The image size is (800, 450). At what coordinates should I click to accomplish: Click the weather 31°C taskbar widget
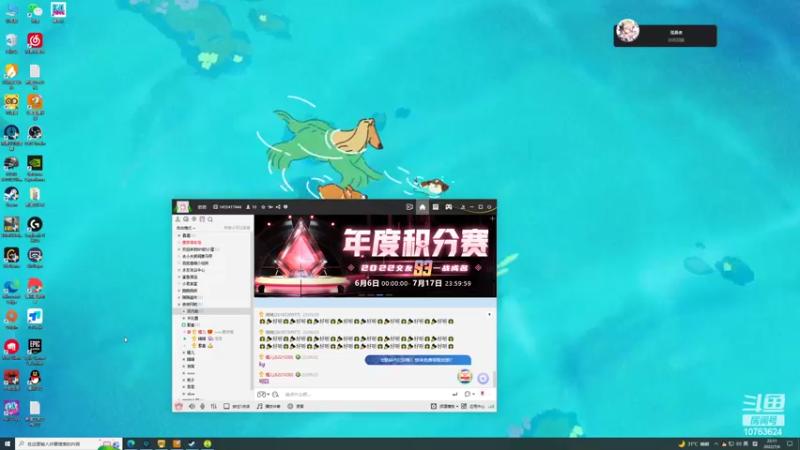(x=694, y=444)
